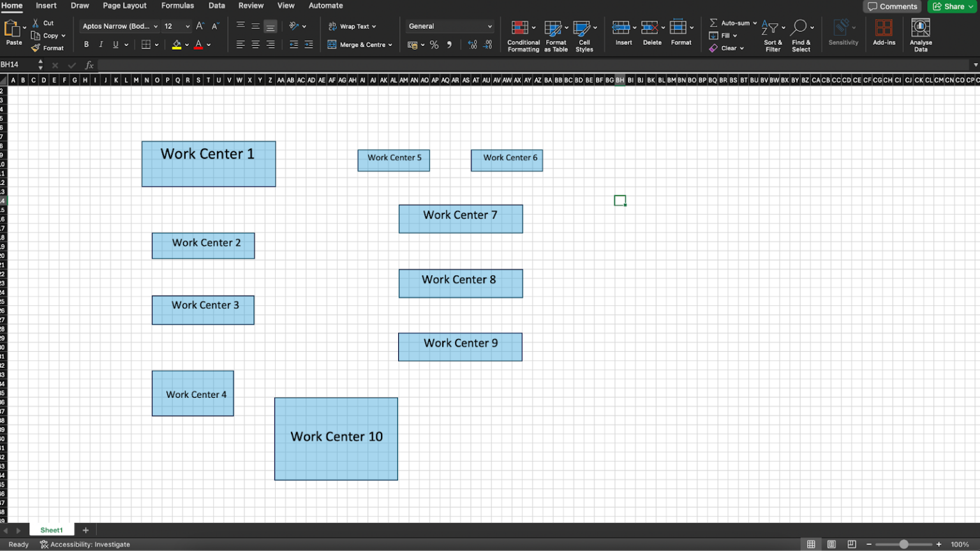Apply percent number formatting
Viewport: 980px width, 551px height.
(434, 45)
